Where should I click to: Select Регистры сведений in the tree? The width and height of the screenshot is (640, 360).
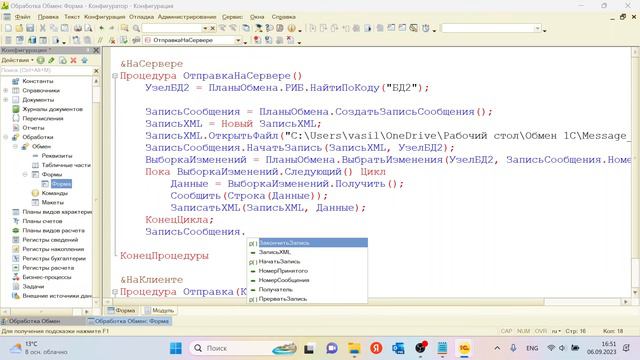click(50, 240)
